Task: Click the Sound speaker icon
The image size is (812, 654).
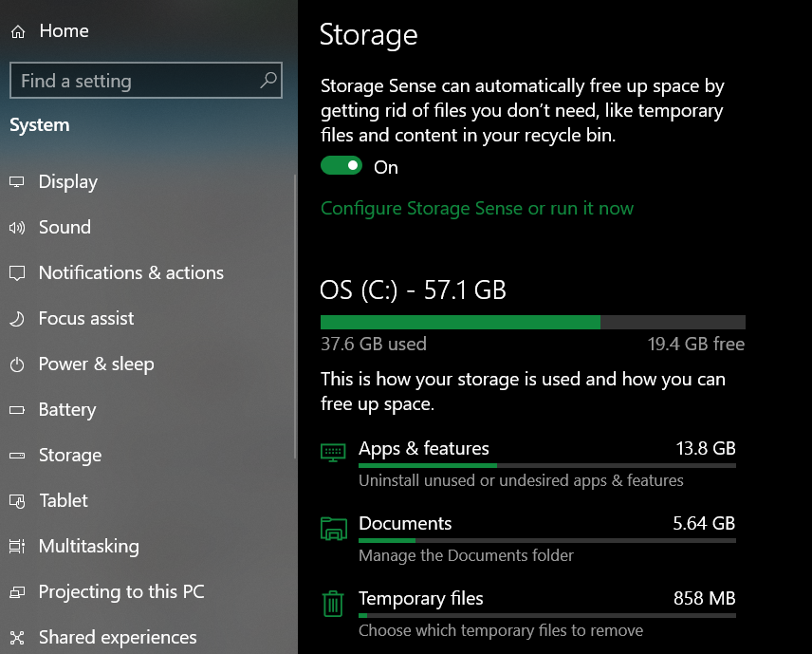Action: click(17, 228)
